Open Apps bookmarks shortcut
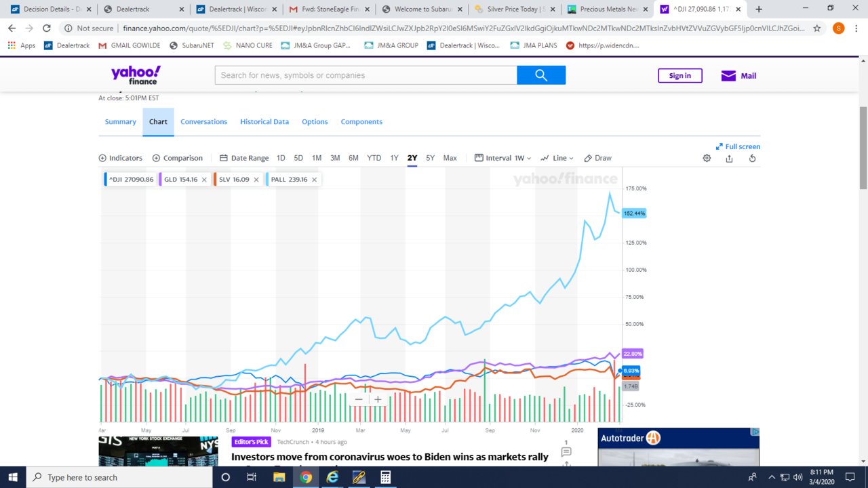 (22, 45)
